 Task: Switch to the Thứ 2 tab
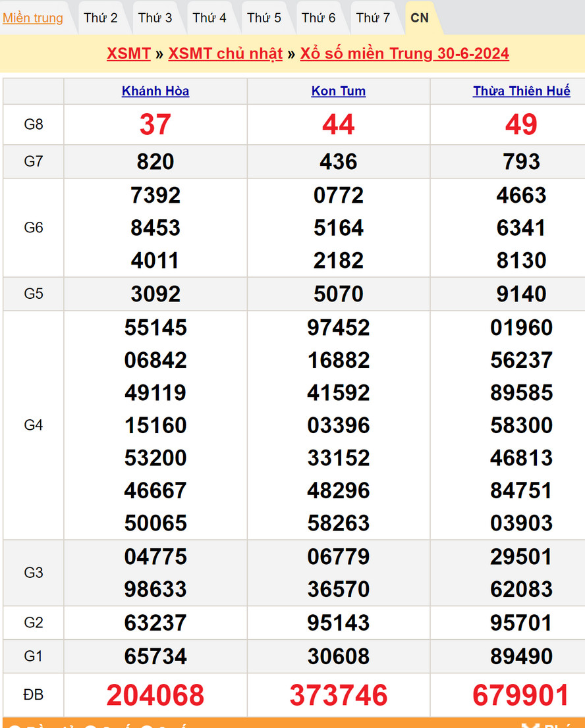[100, 18]
